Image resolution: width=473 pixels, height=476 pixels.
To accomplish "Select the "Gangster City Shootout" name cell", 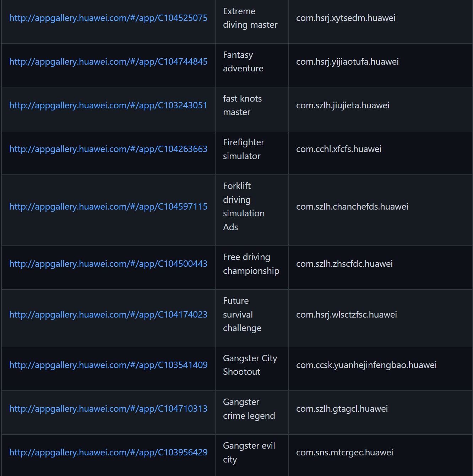I will pos(250,365).
